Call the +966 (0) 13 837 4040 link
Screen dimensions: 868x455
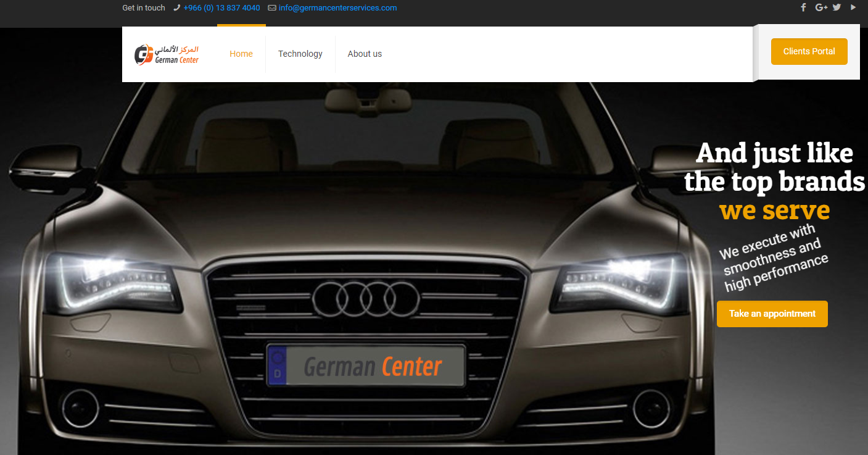click(x=221, y=8)
